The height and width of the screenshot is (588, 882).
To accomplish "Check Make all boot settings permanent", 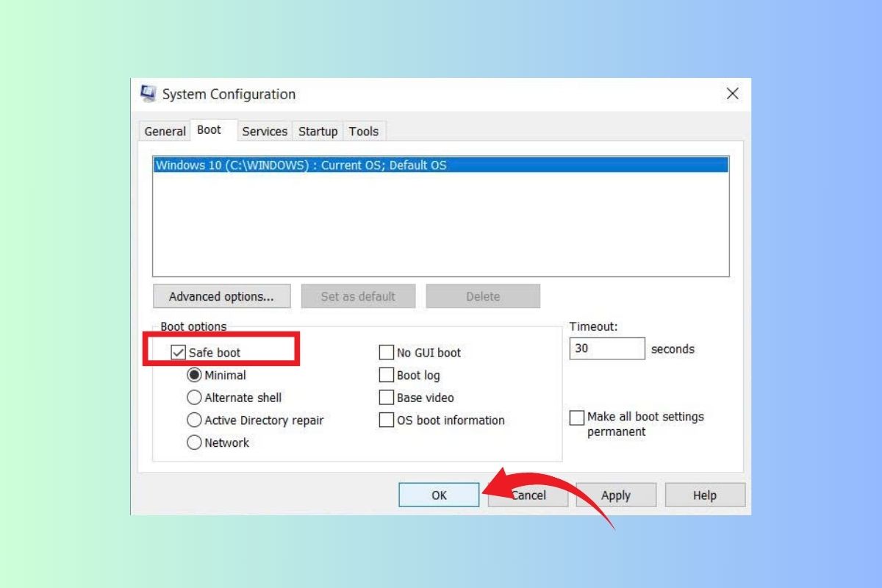I will 577,417.
